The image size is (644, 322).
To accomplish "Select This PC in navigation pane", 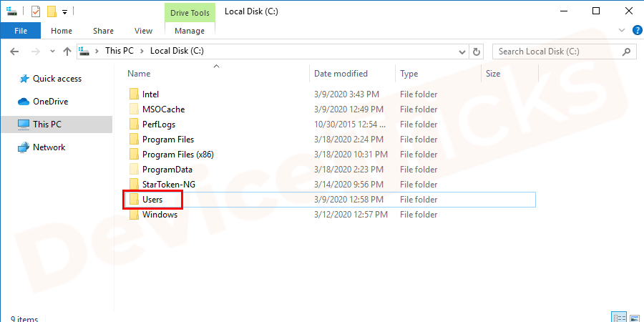I will 57,125.
